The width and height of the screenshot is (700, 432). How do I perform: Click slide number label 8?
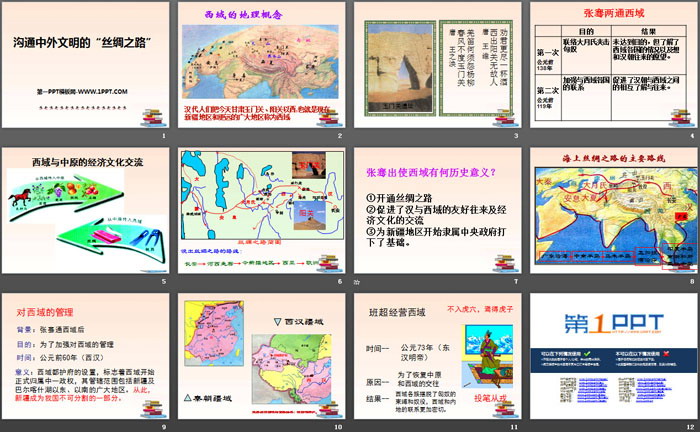[x=692, y=281]
